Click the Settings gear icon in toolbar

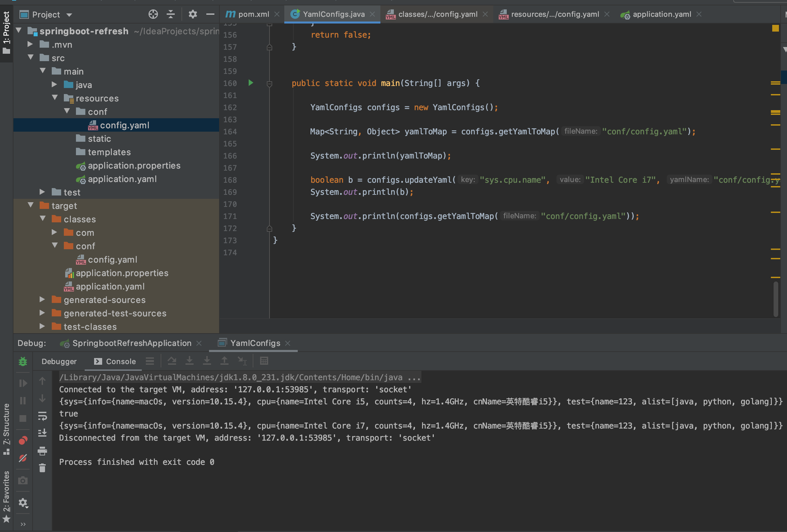194,14
